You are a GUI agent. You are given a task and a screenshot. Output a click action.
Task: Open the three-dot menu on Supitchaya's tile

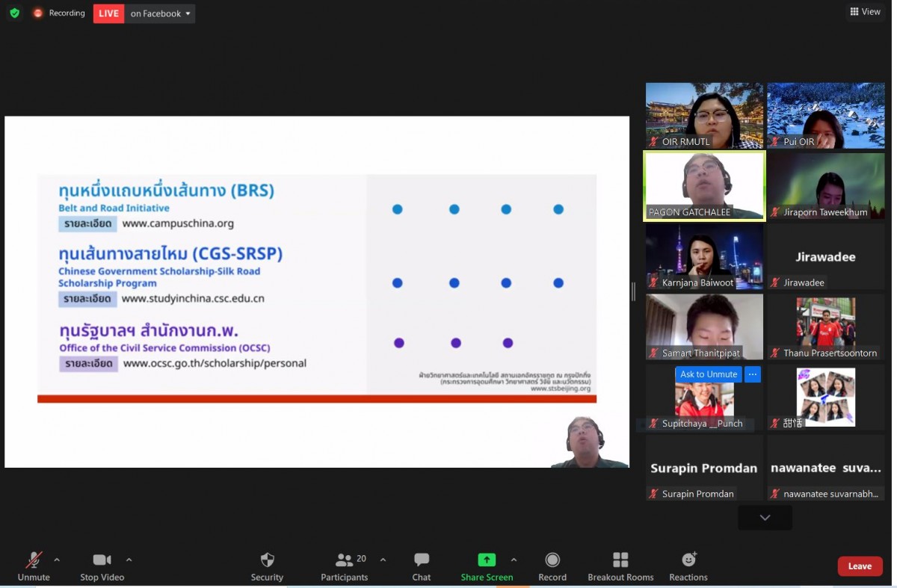[753, 374]
